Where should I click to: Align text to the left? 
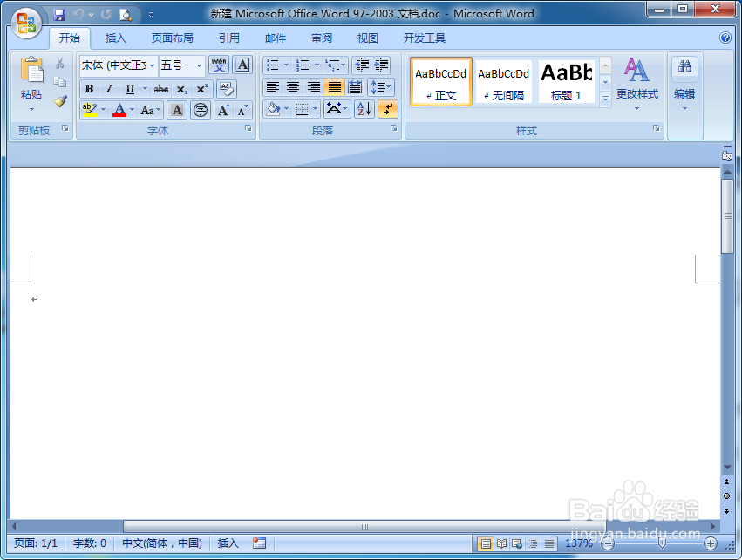(x=273, y=87)
